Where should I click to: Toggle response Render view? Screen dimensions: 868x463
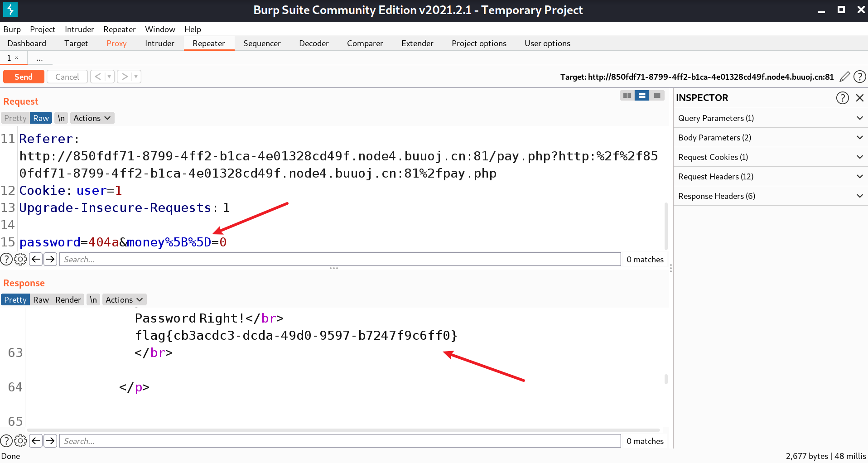click(68, 300)
